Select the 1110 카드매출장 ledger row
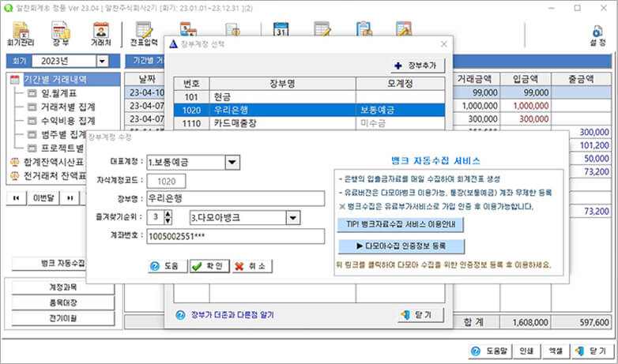Image resolution: width=618 pixels, height=364 pixels. (309, 123)
